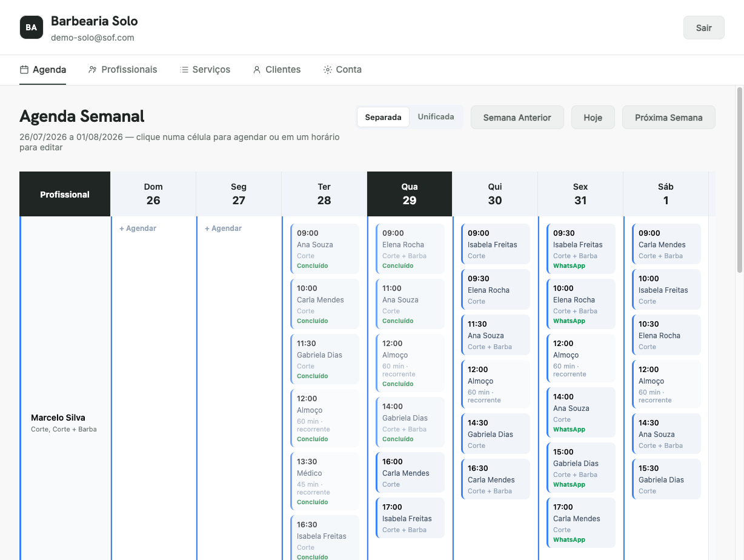
Task: Open Tuesday 13:30 Médico block
Action: coord(325,481)
